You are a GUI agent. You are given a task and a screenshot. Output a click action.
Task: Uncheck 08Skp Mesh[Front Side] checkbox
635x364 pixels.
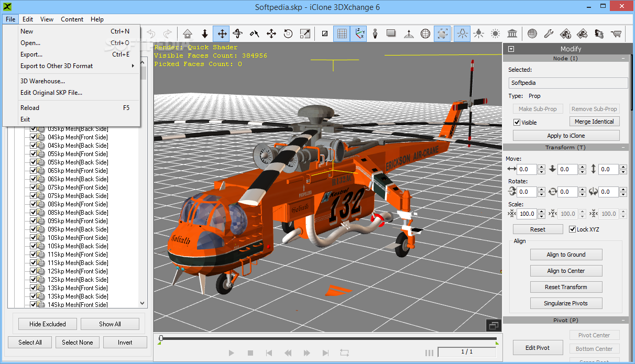(x=33, y=204)
